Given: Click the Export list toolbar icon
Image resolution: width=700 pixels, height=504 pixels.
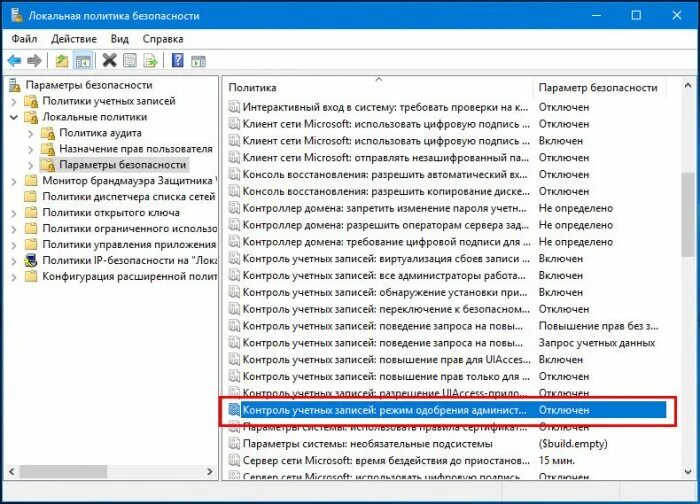Looking at the screenshot, I should (x=150, y=60).
